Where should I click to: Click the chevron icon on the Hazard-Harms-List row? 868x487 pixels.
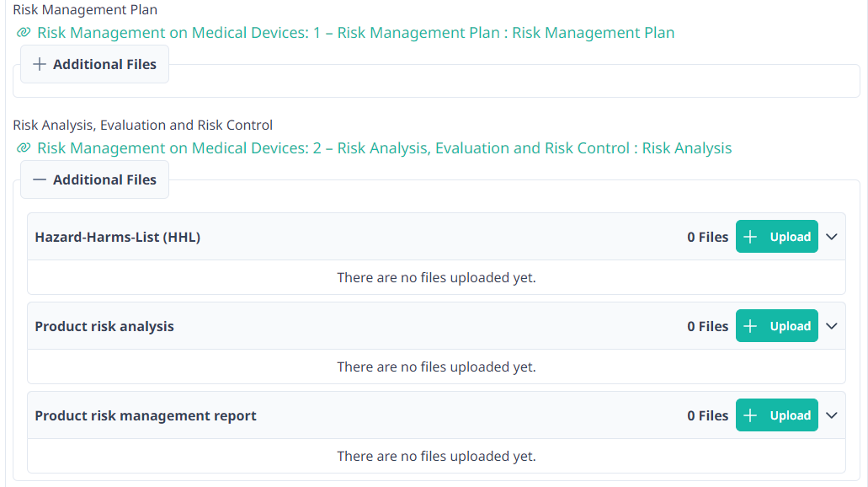pos(831,236)
